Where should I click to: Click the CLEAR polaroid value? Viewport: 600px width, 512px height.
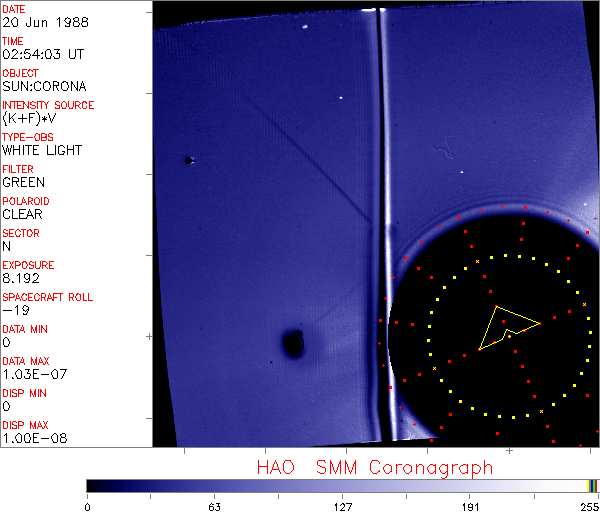pos(22,214)
